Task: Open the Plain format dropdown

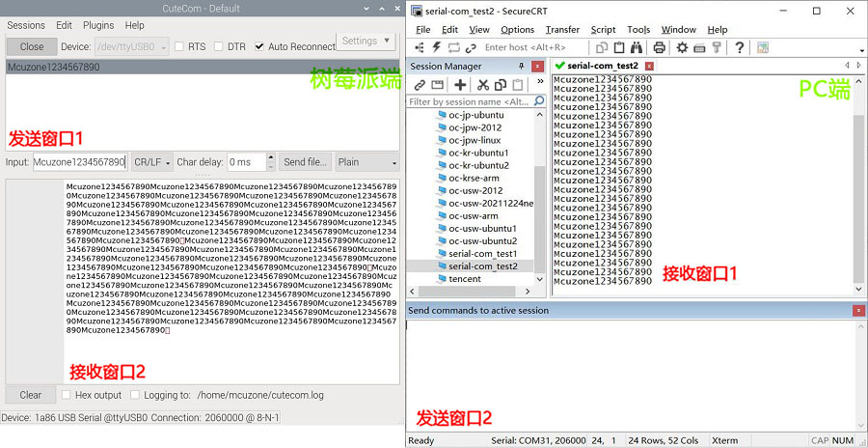Action: 366,162
